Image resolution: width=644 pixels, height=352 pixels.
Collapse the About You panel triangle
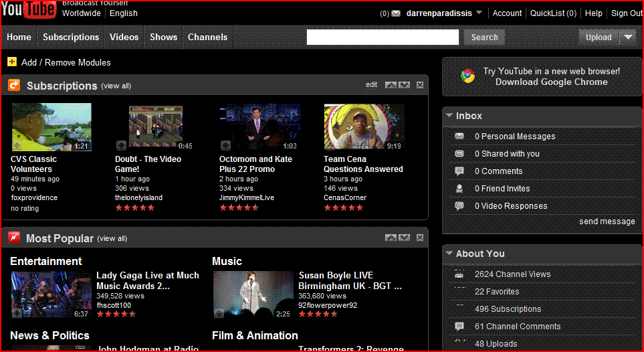tap(449, 254)
